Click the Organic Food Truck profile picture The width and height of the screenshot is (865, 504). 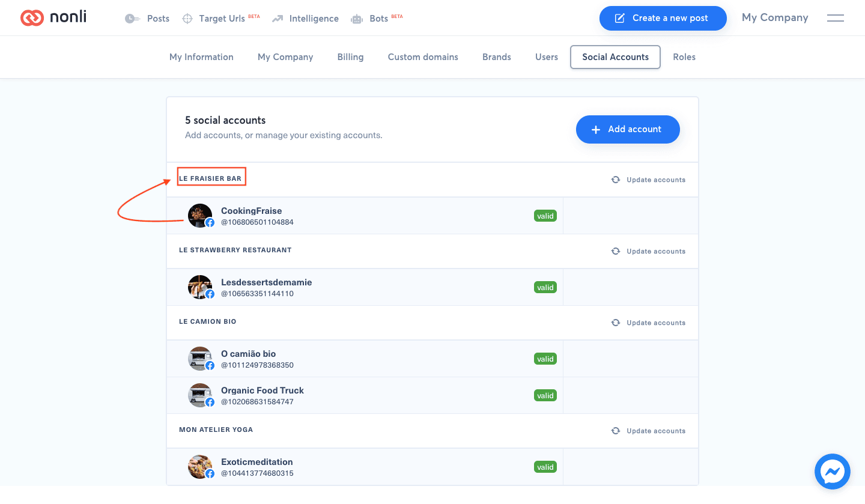pos(200,395)
